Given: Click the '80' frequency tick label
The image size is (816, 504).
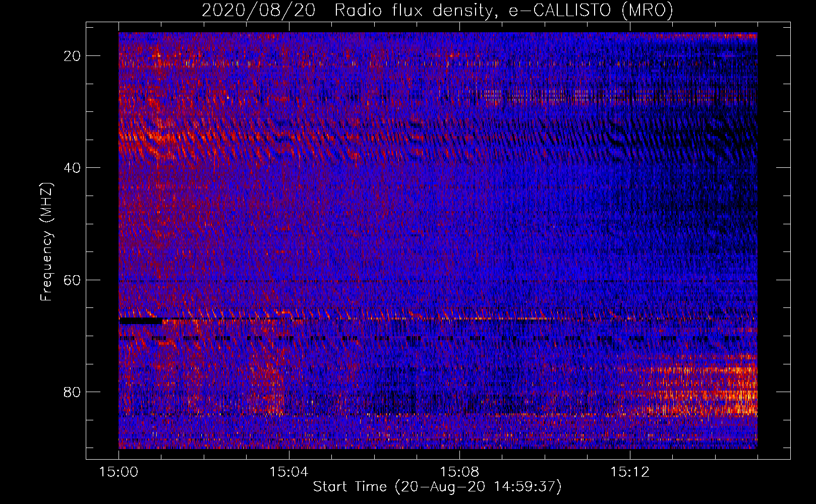Looking at the screenshot, I should click(72, 392).
